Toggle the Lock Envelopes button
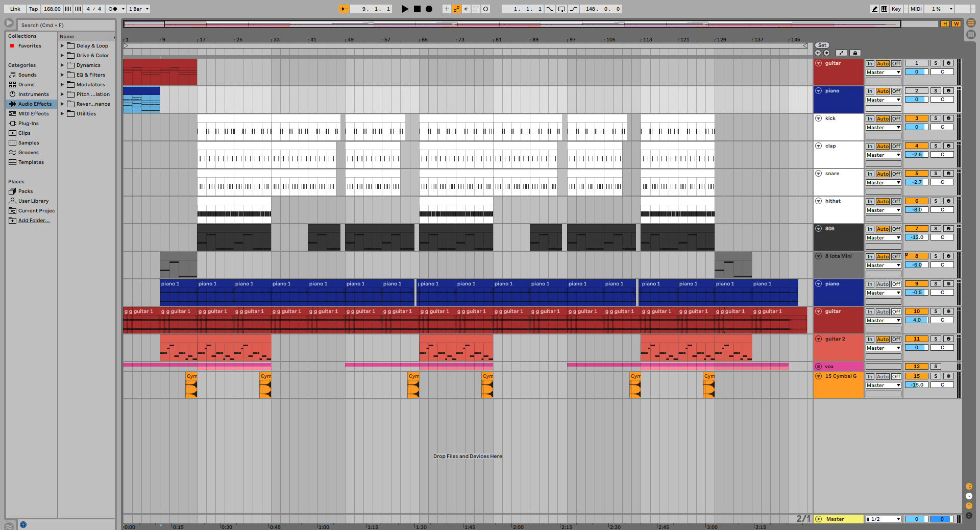 tap(855, 53)
